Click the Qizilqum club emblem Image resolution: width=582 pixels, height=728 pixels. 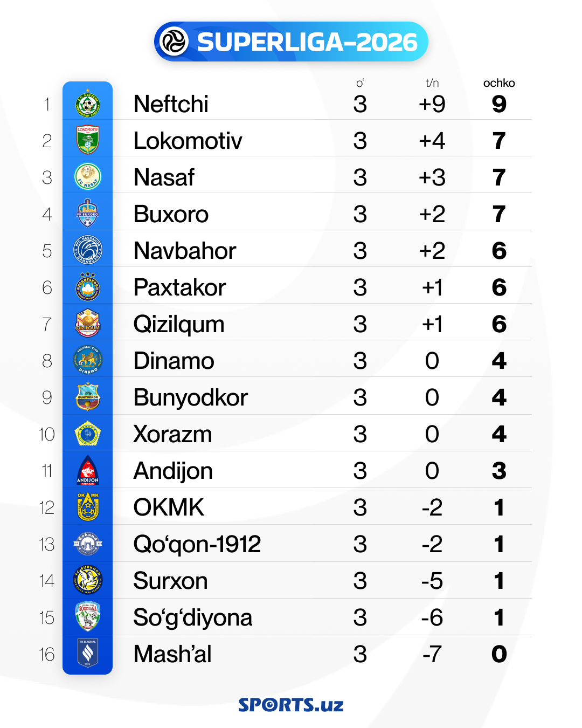tap(87, 324)
